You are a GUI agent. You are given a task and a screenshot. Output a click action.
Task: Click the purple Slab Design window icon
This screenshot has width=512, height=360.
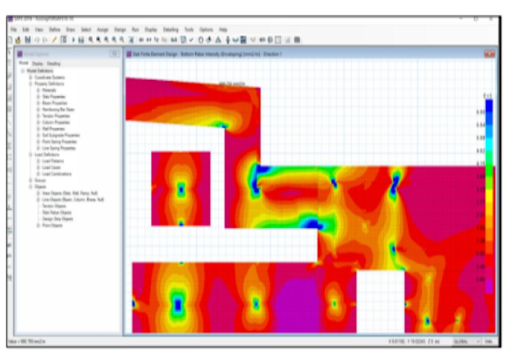tap(129, 54)
